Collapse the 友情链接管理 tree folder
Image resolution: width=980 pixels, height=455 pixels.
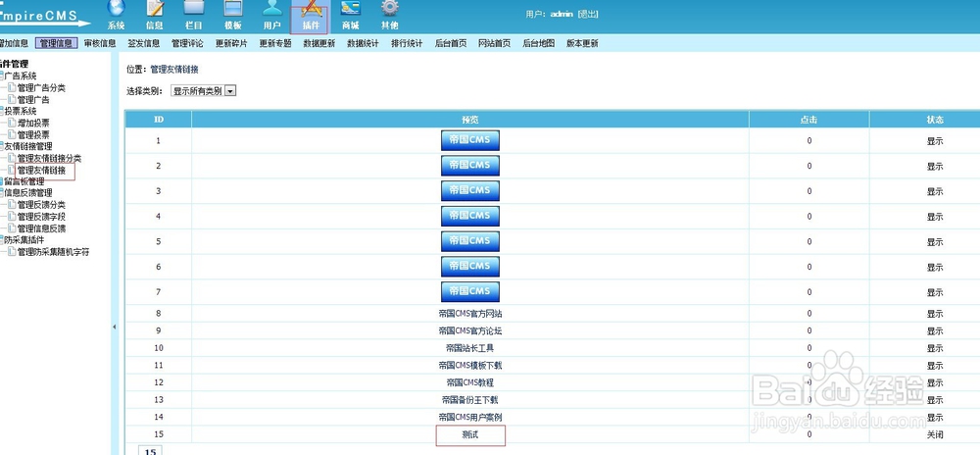[2, 146]
